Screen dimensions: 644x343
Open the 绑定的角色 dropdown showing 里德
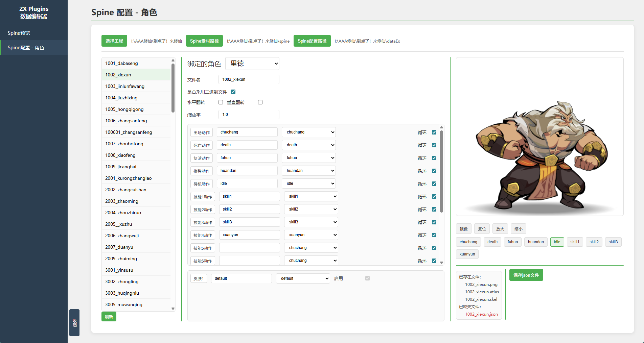coord(252,64)
